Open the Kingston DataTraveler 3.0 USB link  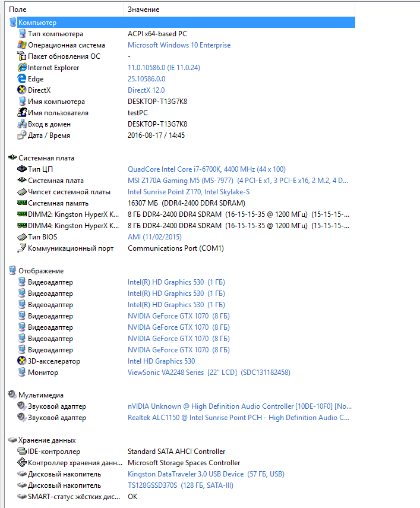click(206, 474)
